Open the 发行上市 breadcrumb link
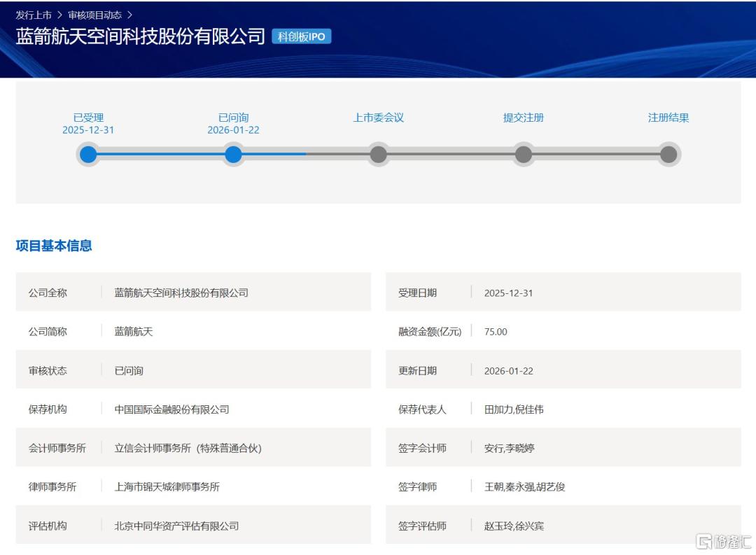Screen dimensions: 756x555 (x=34, y=15)
